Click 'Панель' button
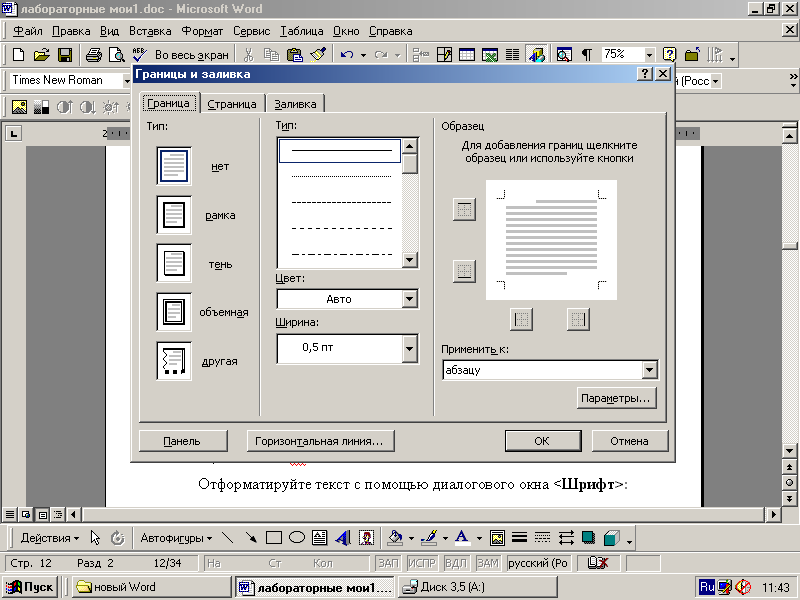This screenshot has width=800, height=600. [183, 441]
